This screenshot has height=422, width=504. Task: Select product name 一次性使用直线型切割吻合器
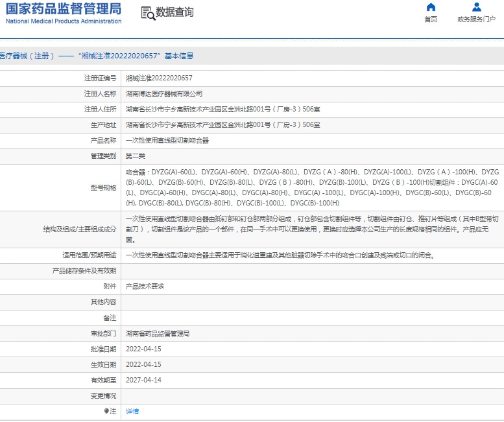click(167, 141)
